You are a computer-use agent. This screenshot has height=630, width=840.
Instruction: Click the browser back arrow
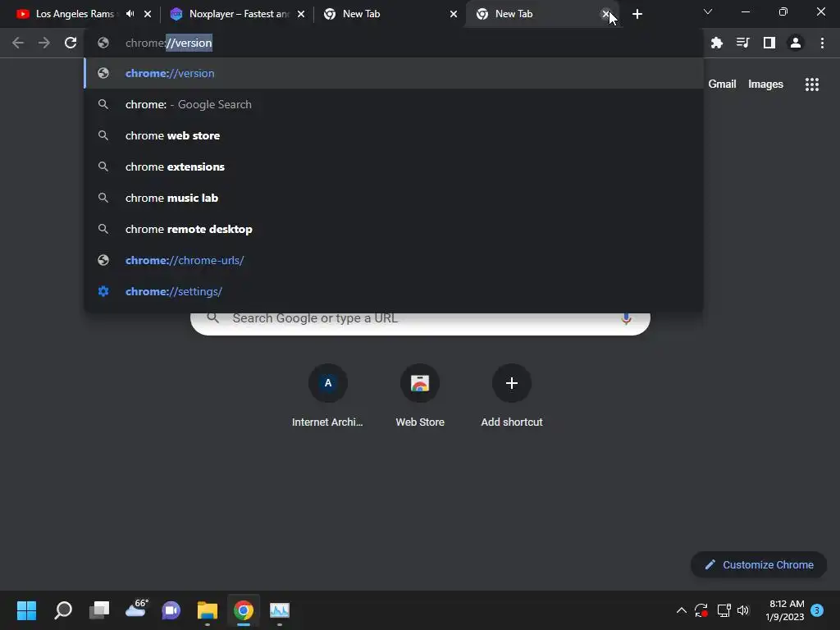point(18,43)
